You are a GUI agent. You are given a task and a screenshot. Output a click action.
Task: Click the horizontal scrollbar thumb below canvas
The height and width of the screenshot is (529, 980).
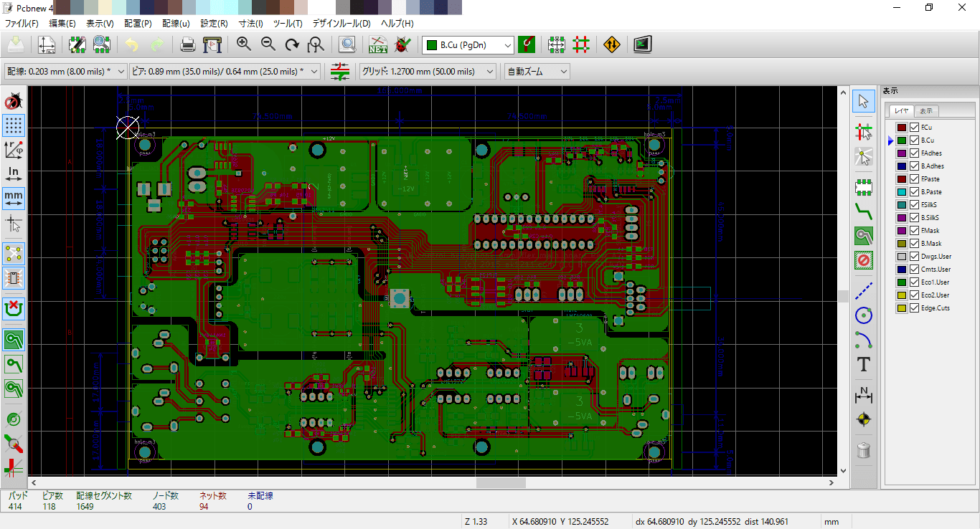coord(501,483)
